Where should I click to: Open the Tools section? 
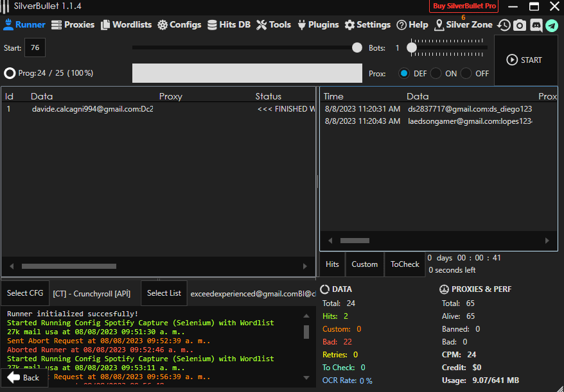tap(274, 25)
